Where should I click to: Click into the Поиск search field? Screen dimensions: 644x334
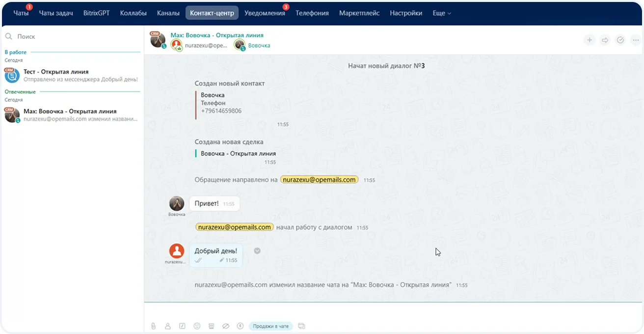pyautogui.click(x=73, y=36)
